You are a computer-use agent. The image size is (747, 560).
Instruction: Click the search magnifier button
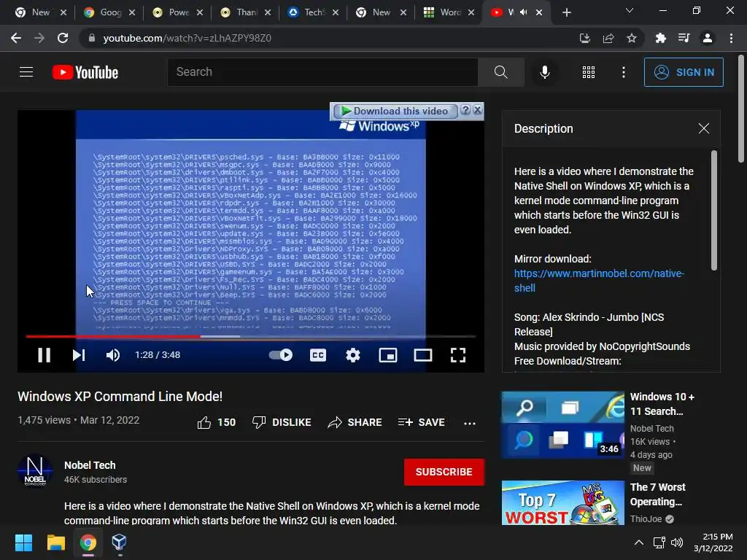point(500,72)
